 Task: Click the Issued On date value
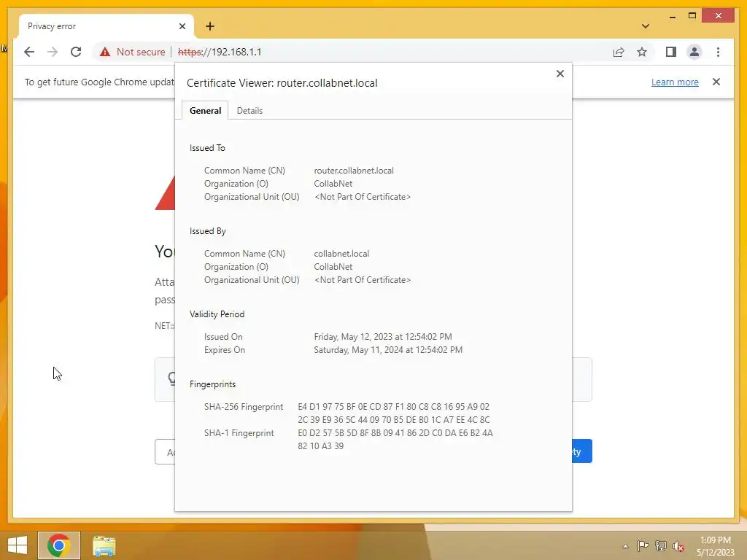(x=383, y=337)
